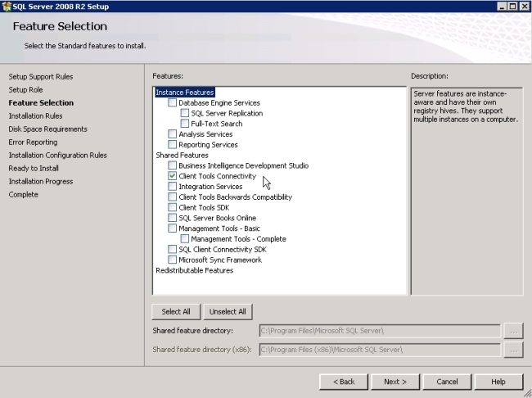Check Database Engine Services

click(x=173, y=102)
